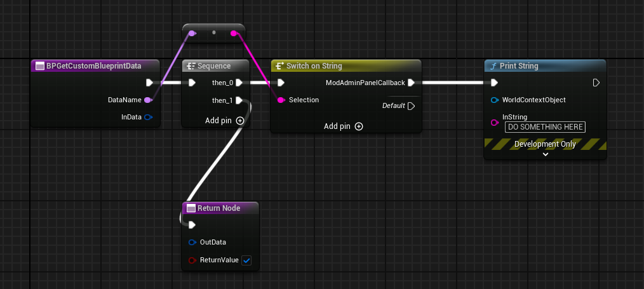Select the Print String node title
Viewport: 644px width, 289px height.
click(x=520, y=66)
